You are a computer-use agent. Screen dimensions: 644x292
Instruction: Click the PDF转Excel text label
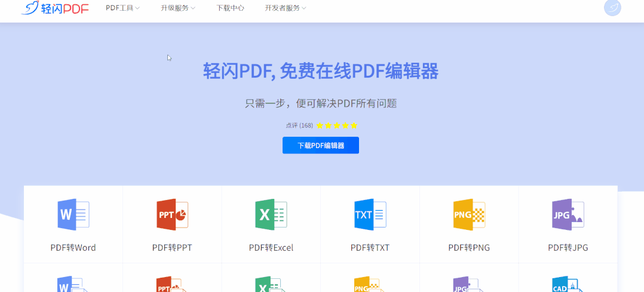point(271,248)
